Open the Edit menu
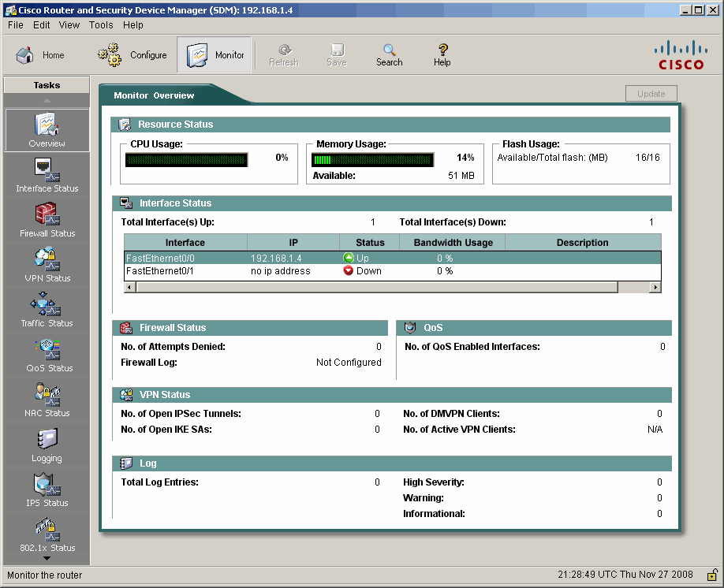This screenshot has height=588, width=724. 42,25
